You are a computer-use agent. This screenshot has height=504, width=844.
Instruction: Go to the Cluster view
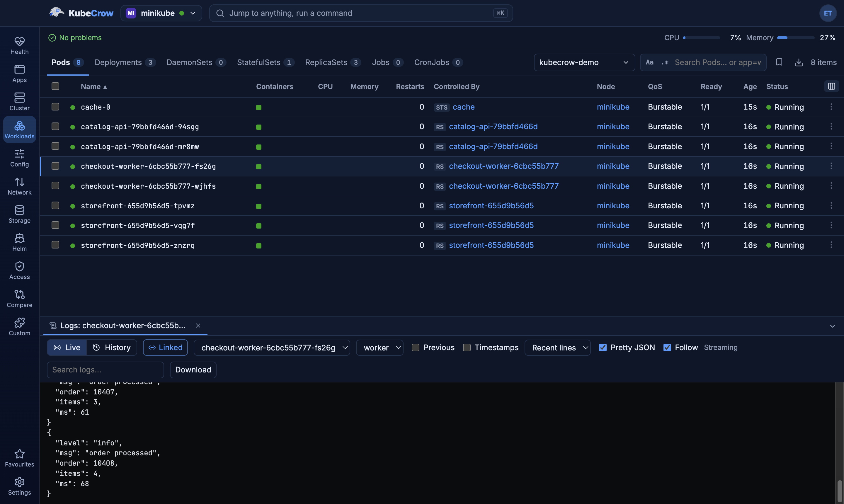point(19,102)
